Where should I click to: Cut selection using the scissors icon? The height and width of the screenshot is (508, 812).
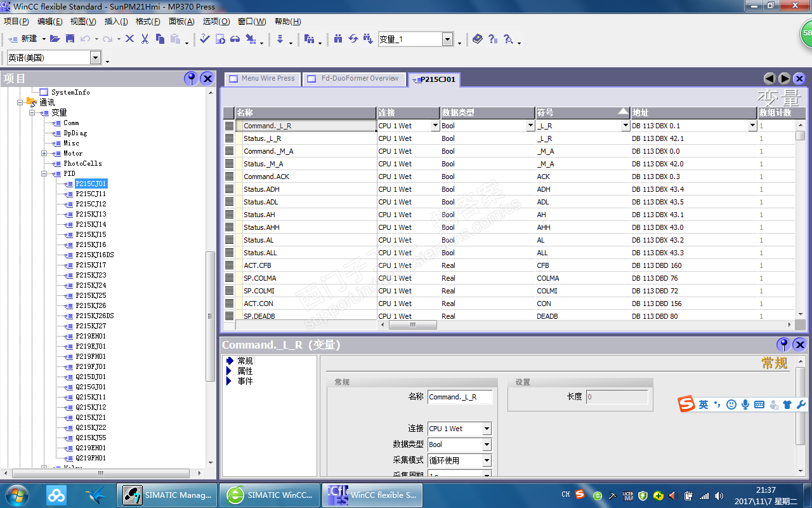click(x=145, y=39)
